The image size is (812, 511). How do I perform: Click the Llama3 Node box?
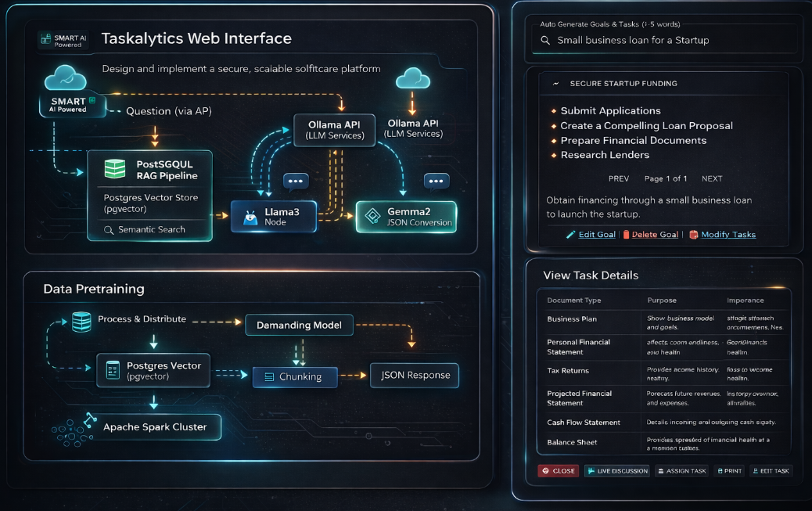pos(274,217)
